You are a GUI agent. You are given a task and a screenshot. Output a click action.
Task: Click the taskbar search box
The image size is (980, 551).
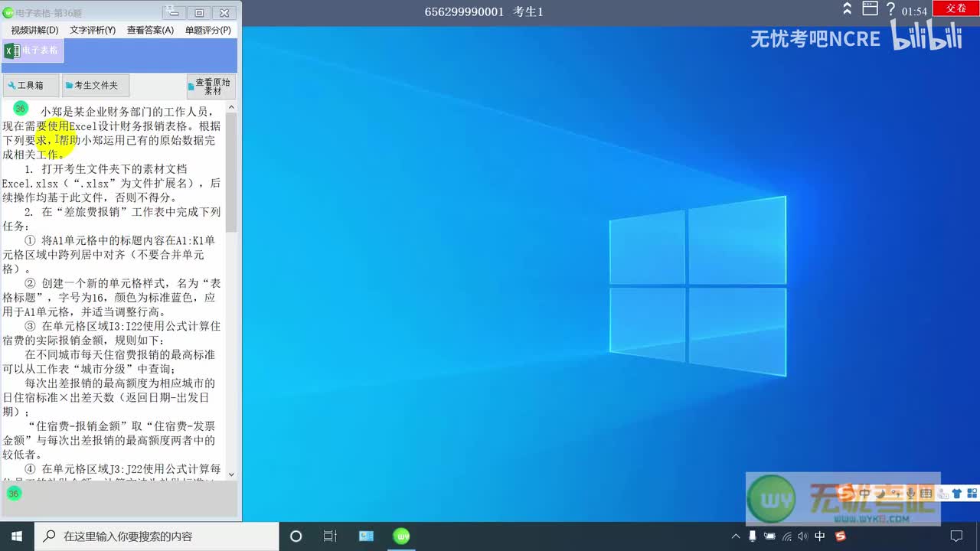point(157,536)
